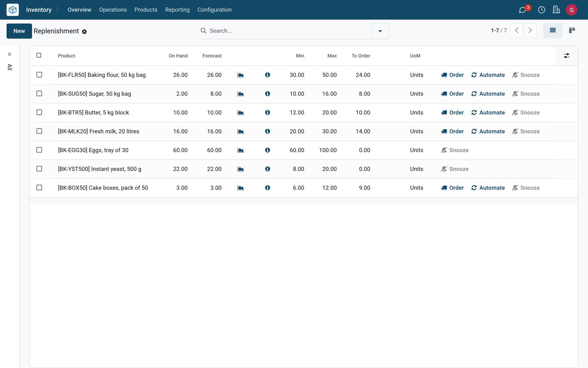Tick the Sugar row checkbox
The height and width of the screenshot is (368, 588).
click(39, 93)
